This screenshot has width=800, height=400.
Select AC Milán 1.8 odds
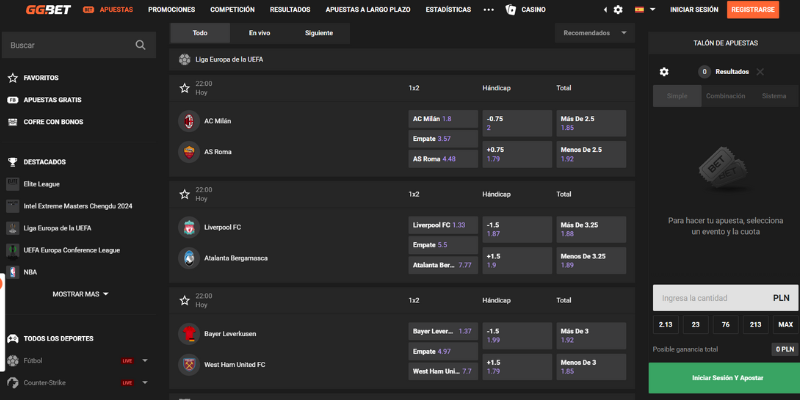point(443,119)
